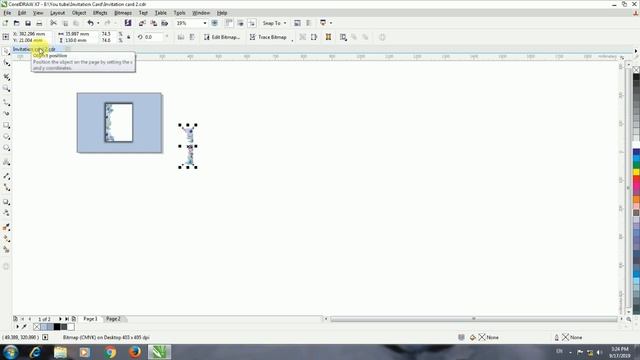Screen dimensions: 640x360
Task: Select the Freehand tool in the toolbox
Action: [6, 102]
